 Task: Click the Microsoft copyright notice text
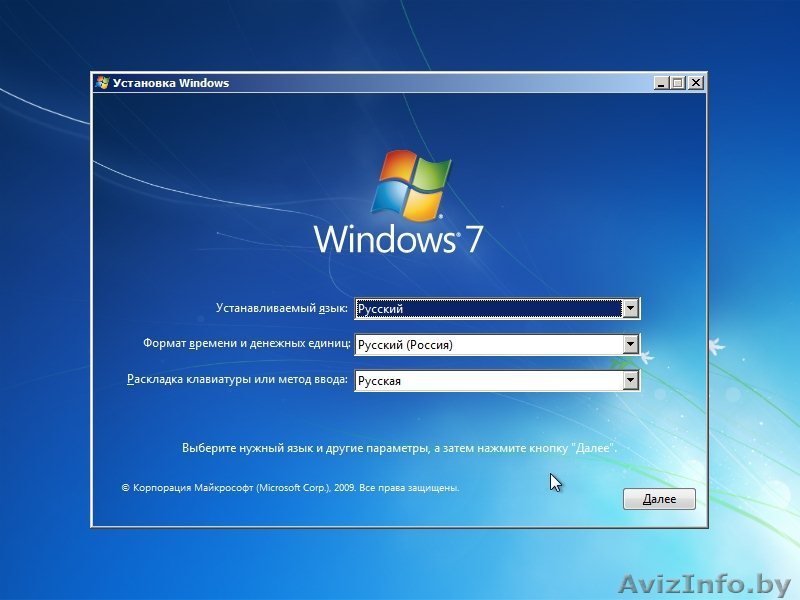click(288, 490)
